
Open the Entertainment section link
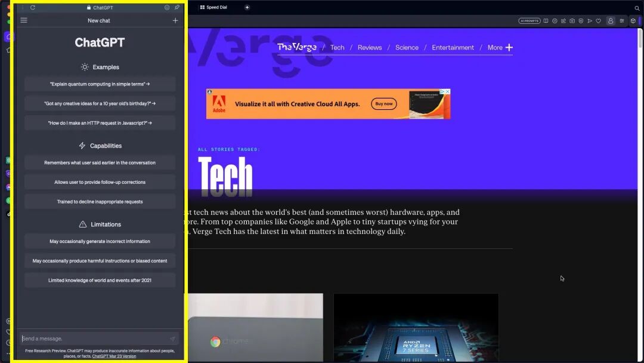point(453,48)
